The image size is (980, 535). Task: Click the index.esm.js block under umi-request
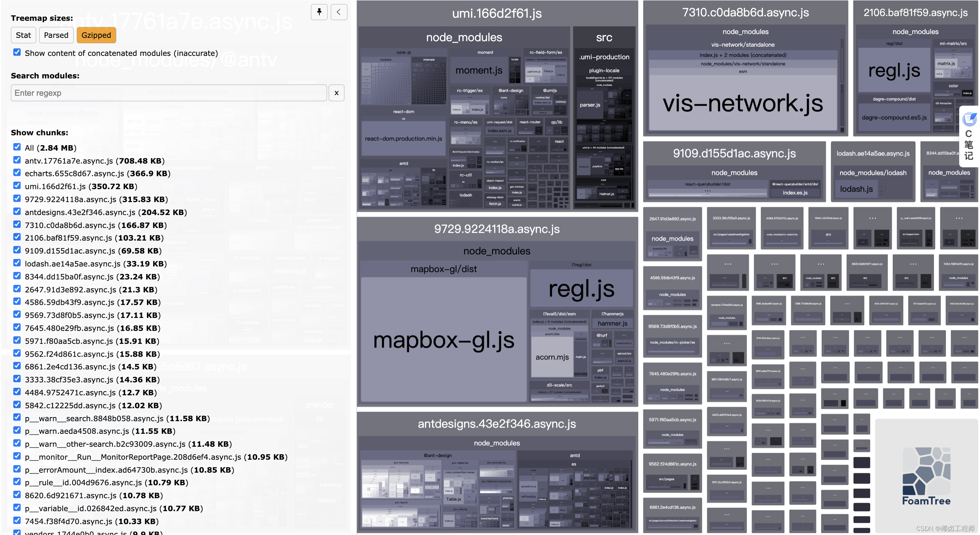(500, 131)
